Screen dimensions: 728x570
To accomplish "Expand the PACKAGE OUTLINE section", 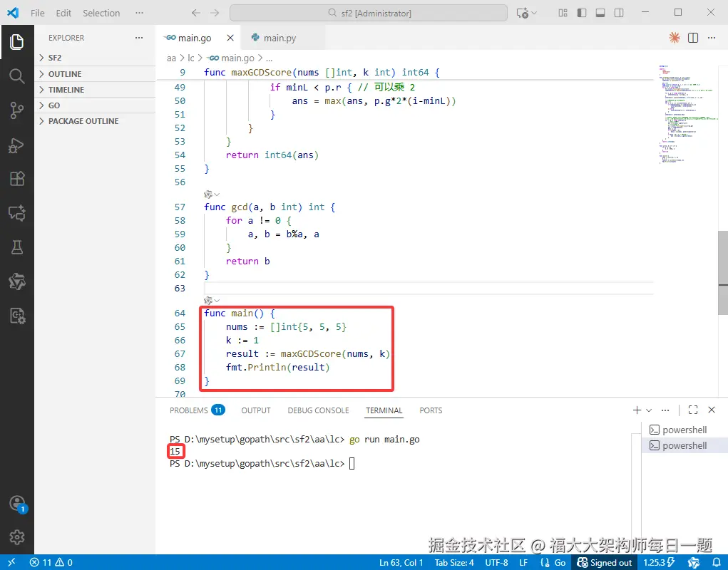I will tap(95, 121).
